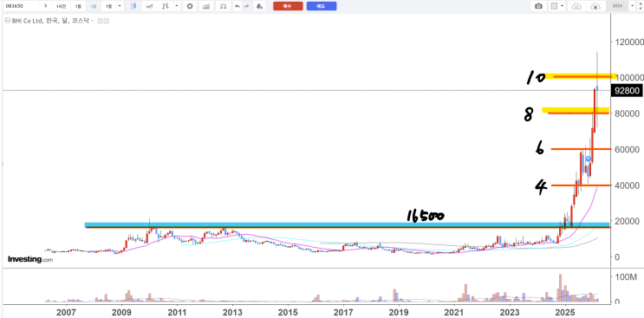The height and width of the screenshot is (318, 644).
Task: Click the chart layout square icon
Action: 554,6
